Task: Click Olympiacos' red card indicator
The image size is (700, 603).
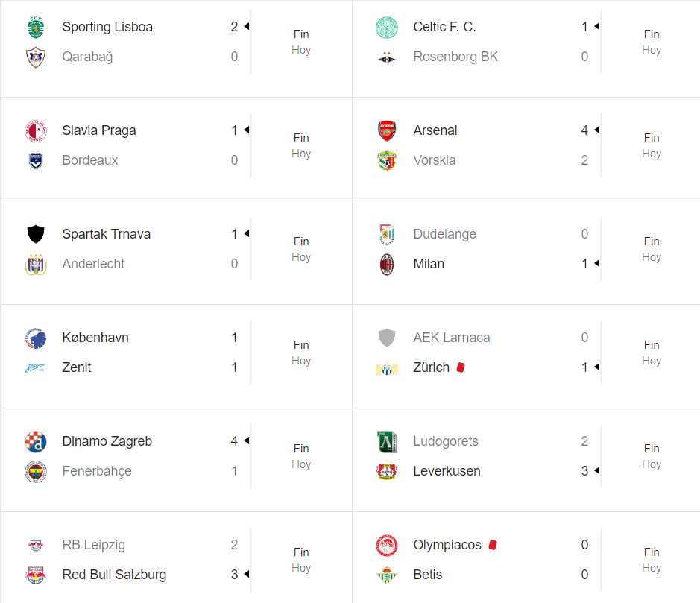Action: (x=493, y=545)
